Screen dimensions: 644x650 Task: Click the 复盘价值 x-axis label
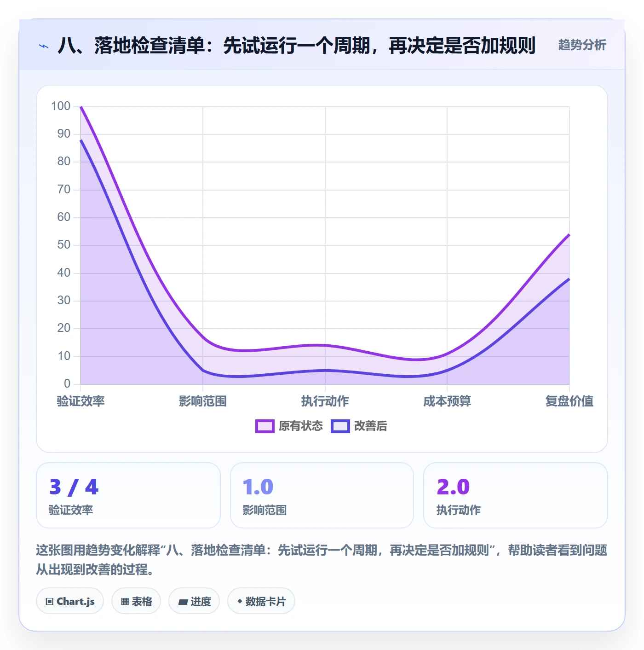(569, 401)
